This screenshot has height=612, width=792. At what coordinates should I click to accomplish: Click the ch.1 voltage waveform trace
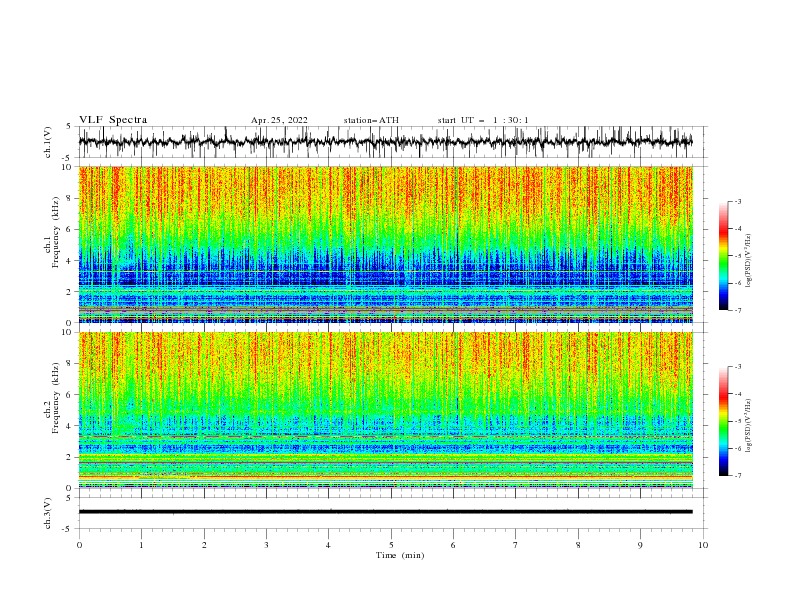[385, 142]
